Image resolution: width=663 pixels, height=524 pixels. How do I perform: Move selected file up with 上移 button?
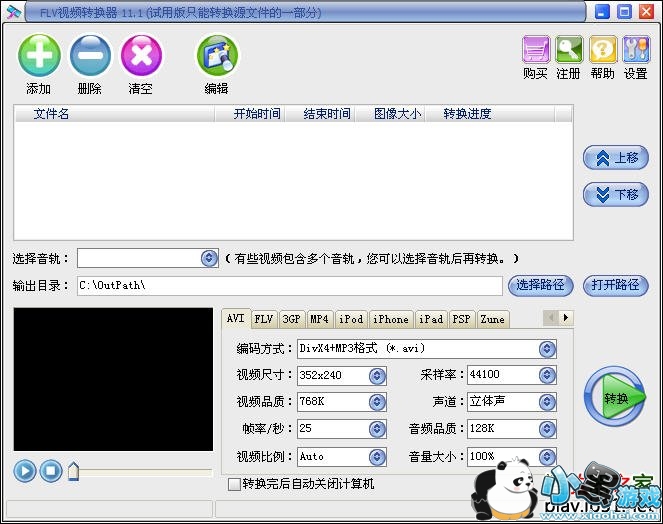pos(616,158)
